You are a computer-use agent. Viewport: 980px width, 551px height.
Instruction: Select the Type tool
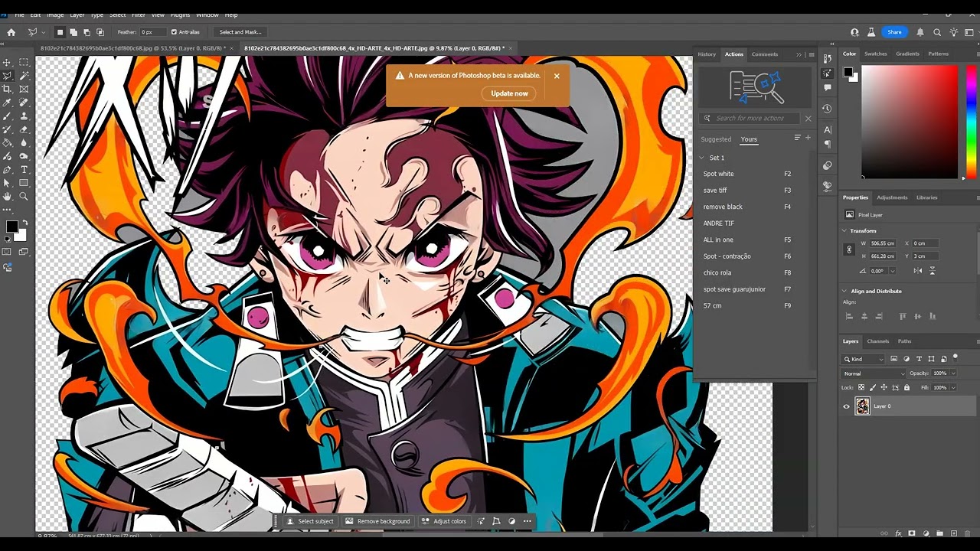tap(24, 170)
